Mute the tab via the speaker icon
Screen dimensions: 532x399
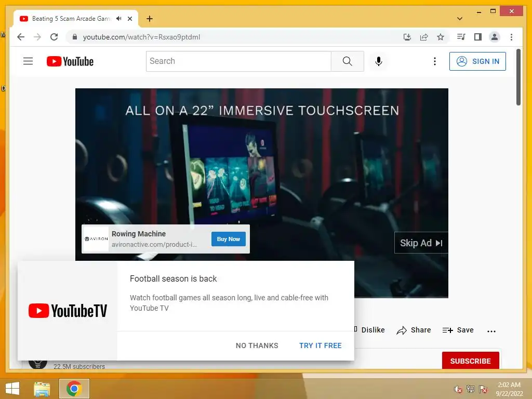[119, 19]
